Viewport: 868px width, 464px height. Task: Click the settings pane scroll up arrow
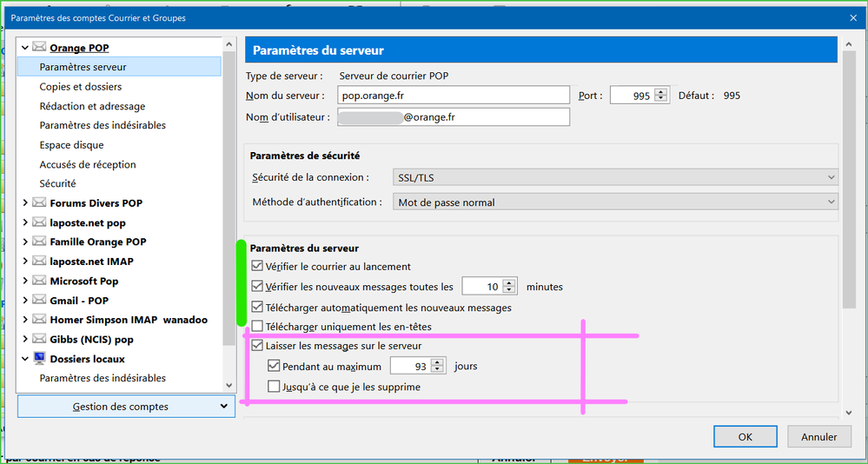point(849,43)
